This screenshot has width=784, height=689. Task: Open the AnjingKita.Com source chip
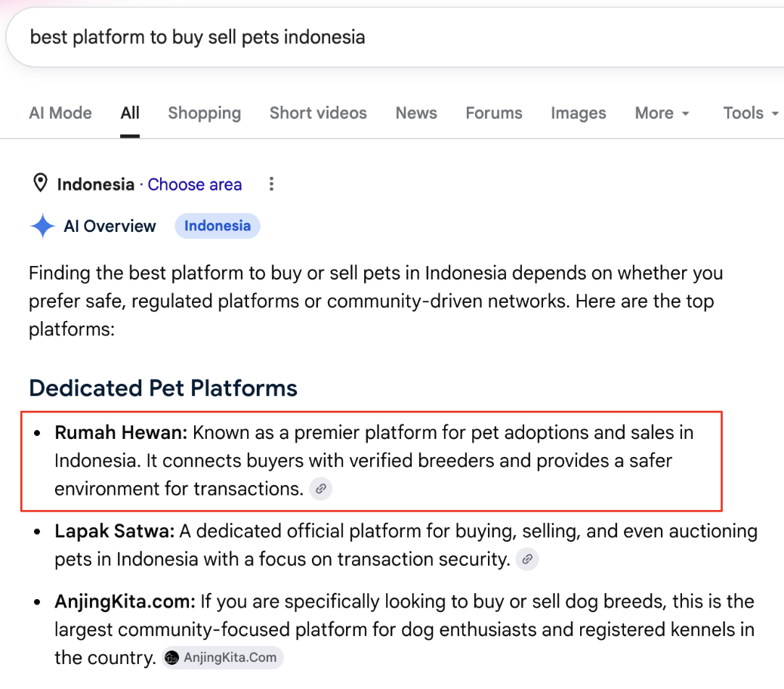pyautogui.click(x=222, y=657)
